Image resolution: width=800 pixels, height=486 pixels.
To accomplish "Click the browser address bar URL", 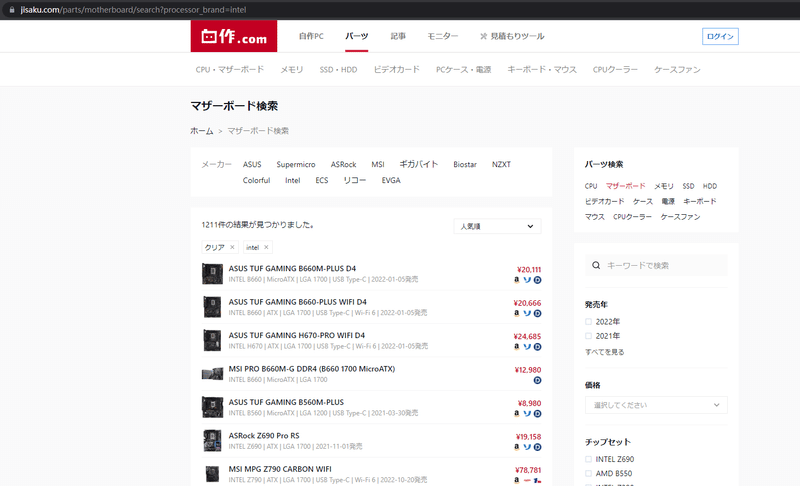I will coord(133,10).
